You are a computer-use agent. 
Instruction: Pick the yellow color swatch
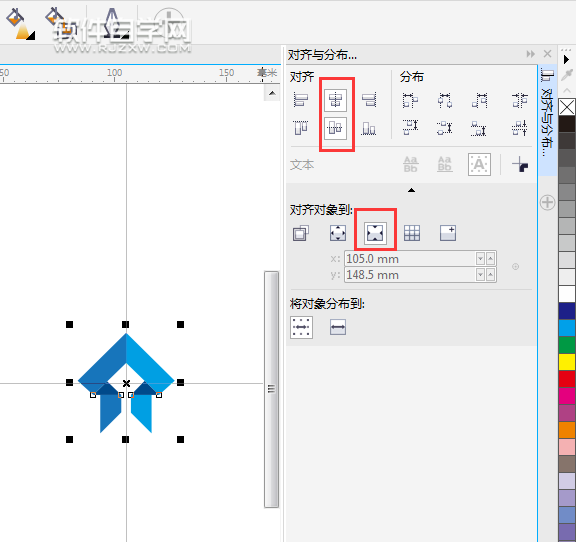pyautogui.click(x=567, y=362)
